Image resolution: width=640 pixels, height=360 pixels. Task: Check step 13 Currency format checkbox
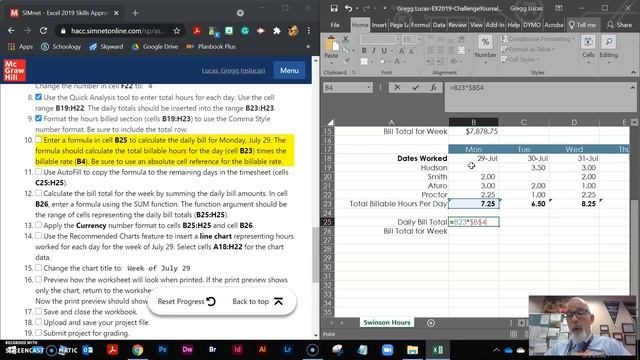coord(38,225)
